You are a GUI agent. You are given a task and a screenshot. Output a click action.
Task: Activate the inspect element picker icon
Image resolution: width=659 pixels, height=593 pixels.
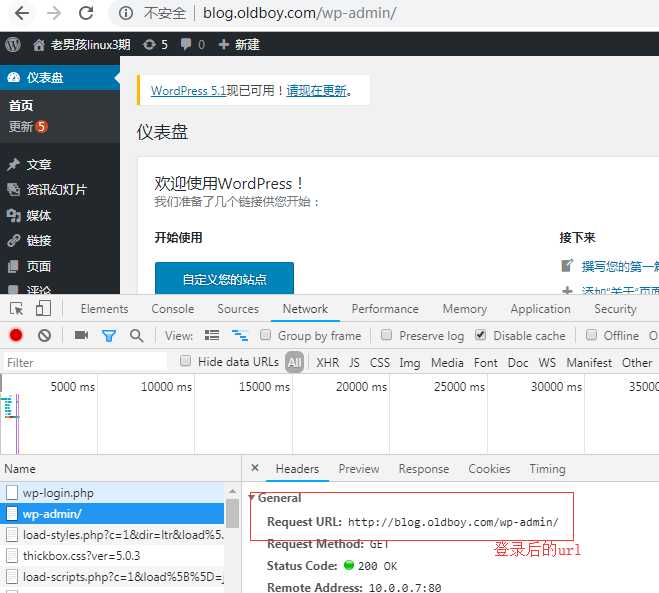[x=17, y=309]
